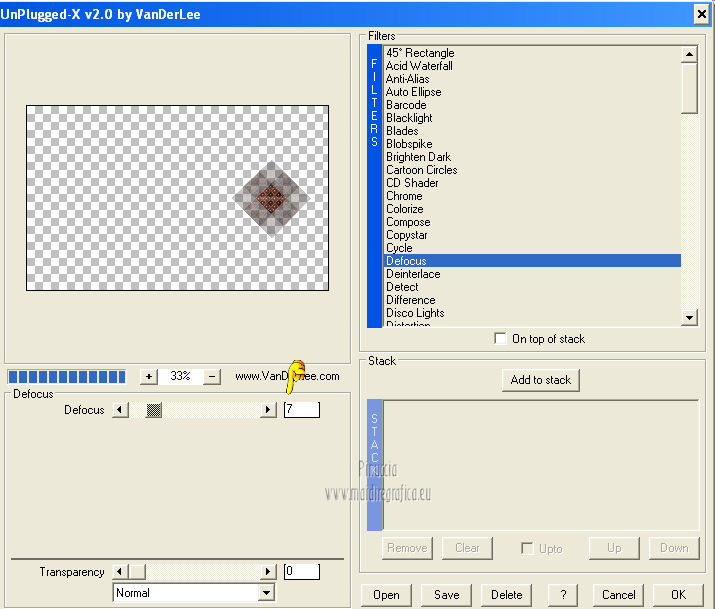Click the Remove button
Screen dimensions: 715x609
pos(407,548)
